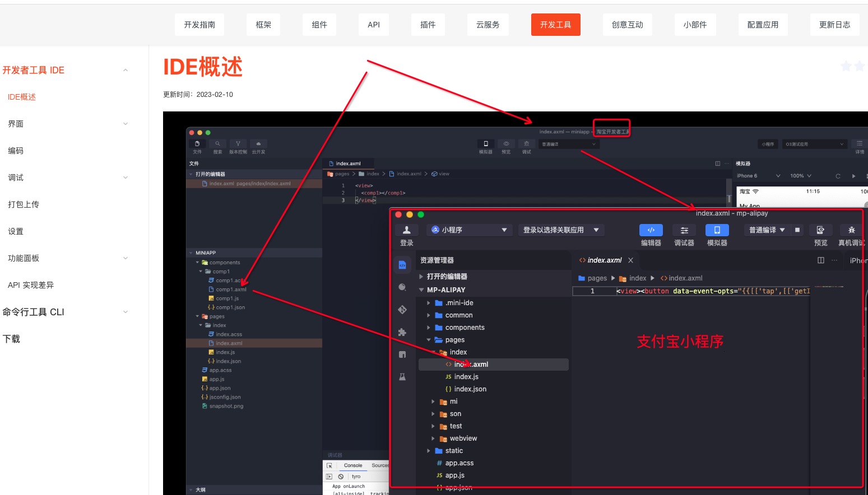
Task: Click the puzzle extensions icon in Alipay sidebar
Action: [x=402, y=332]
